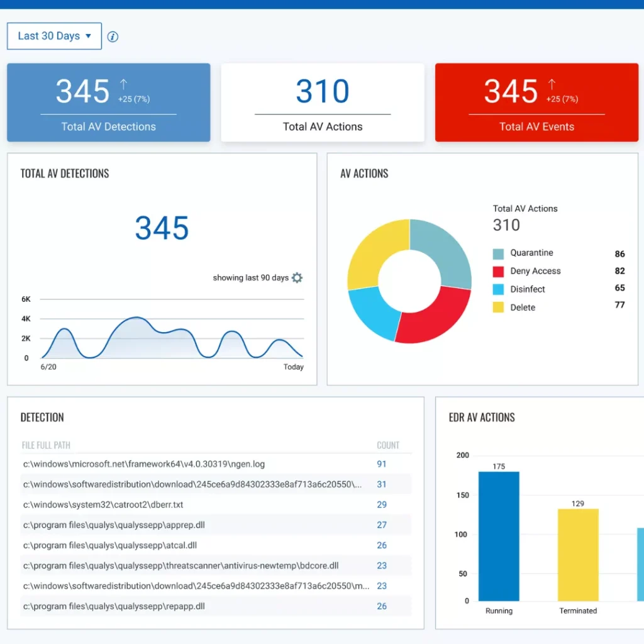Click the yellow Delete color swatch in legend

(499, 308)
